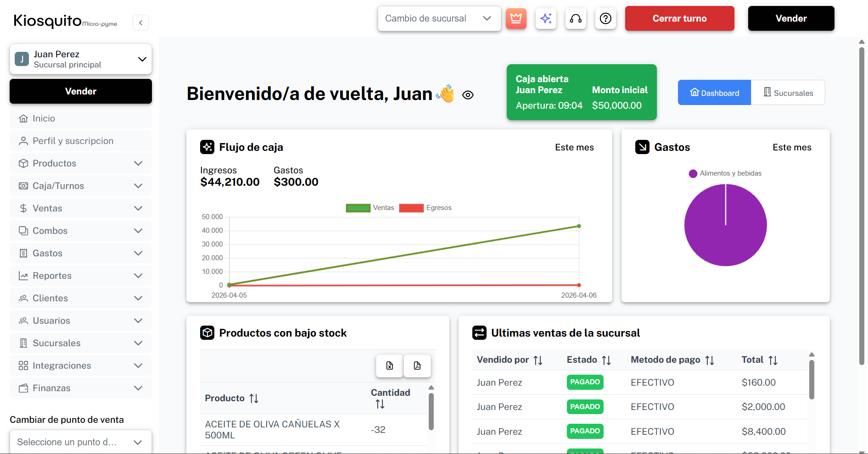This screenshot has height=454, width=868.
Task: Switch to the Sucursales tab
Action: tap(788, 92)
